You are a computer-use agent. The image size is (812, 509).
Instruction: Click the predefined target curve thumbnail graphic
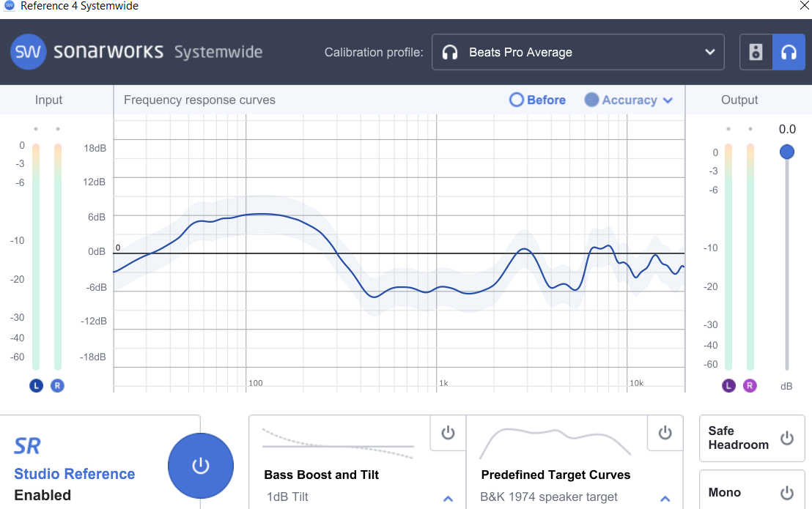pos(556,443)
